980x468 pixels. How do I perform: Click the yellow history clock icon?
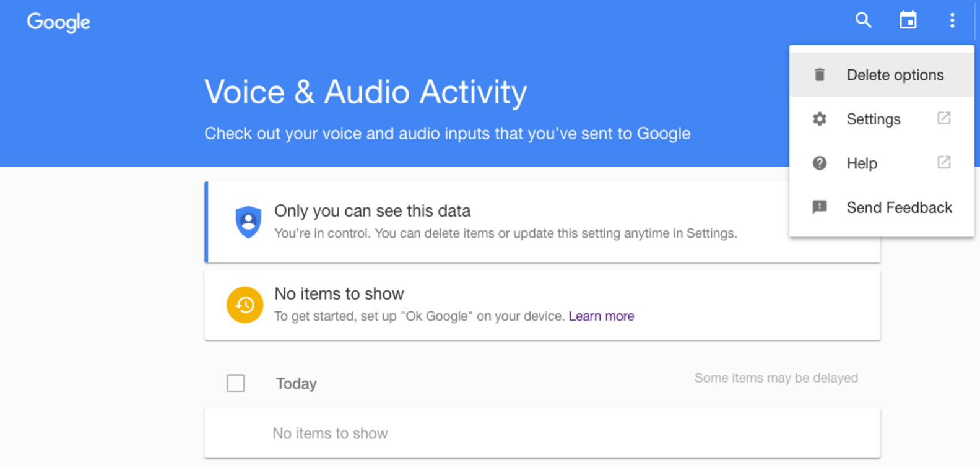click(x=245, y=305)
